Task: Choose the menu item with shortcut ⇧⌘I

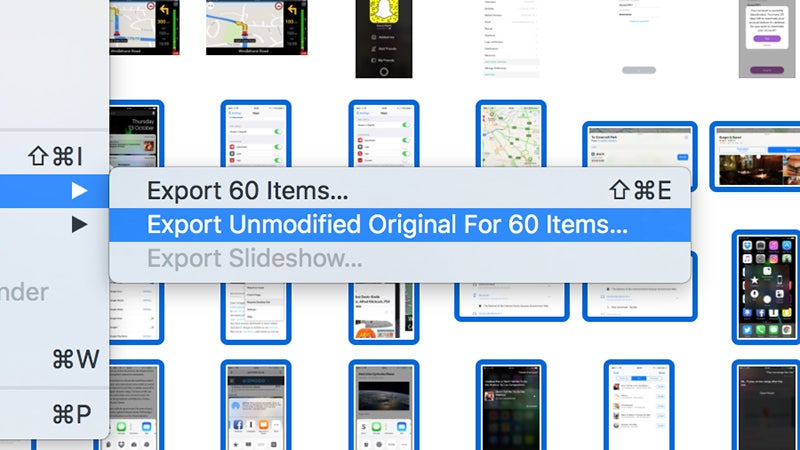Action: coord(54,156)
